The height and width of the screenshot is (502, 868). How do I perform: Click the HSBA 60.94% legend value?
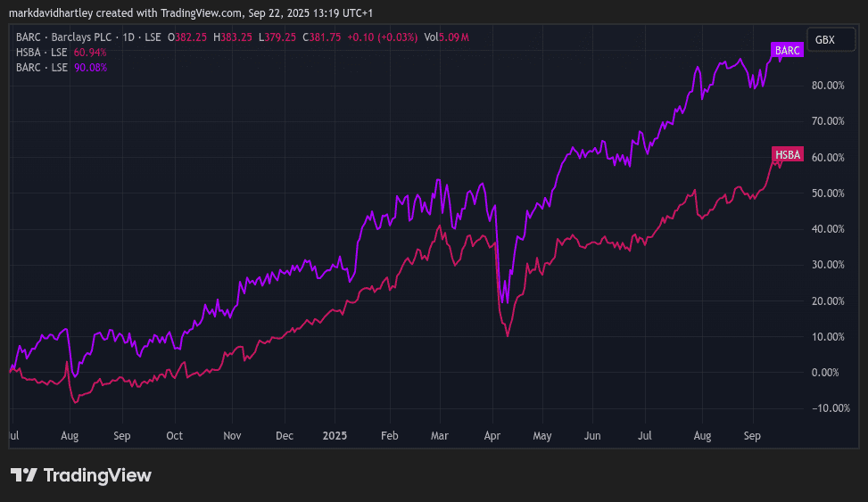[90, 52]
